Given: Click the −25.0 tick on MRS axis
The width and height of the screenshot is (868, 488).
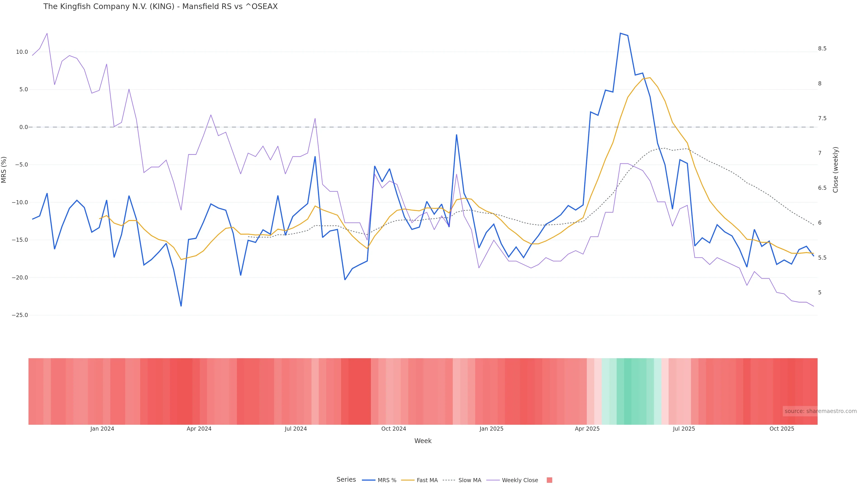Looking at the screenshot, I should click(x=20, y=315).
